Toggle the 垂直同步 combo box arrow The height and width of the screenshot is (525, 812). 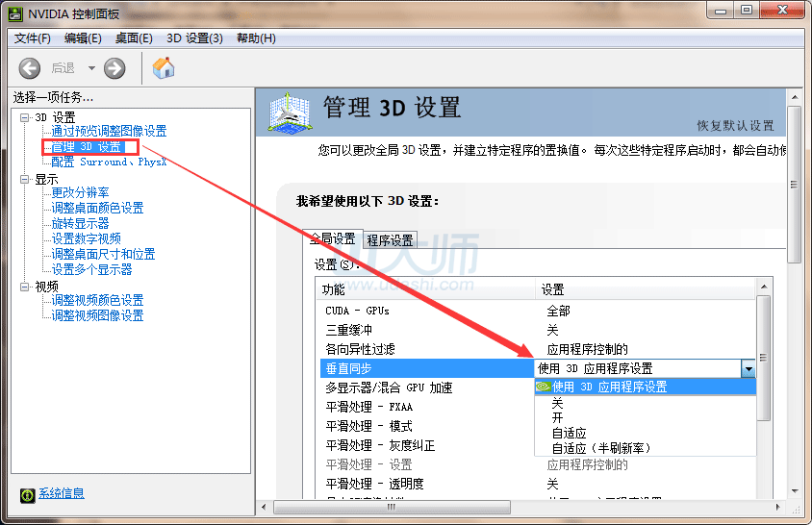tap(748, 368)
